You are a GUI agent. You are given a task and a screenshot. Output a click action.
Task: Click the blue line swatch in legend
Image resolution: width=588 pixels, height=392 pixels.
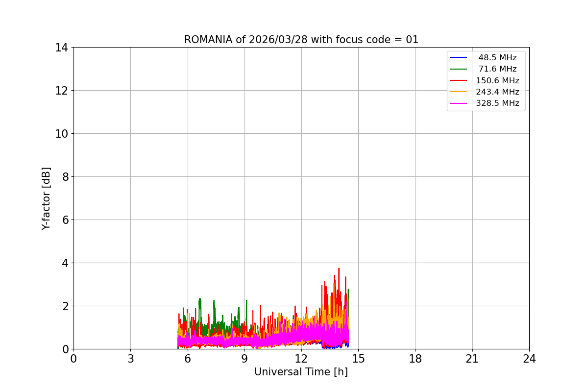459,58
